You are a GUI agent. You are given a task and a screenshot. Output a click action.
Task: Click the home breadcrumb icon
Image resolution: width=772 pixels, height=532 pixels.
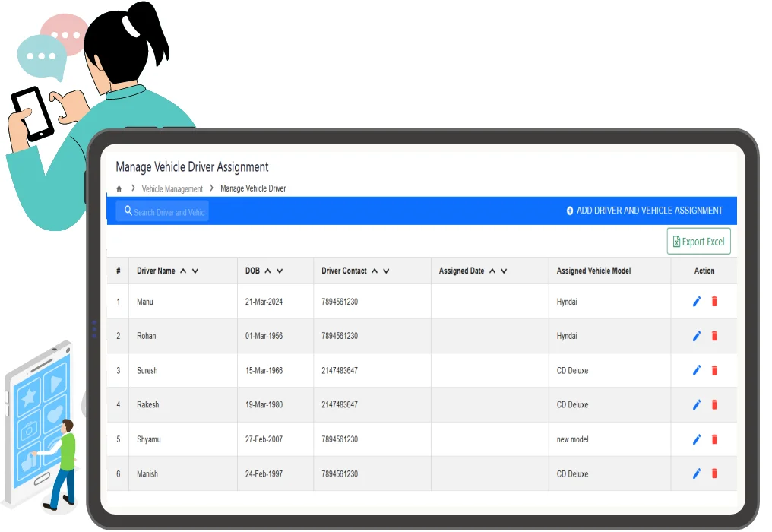[119, 188]
